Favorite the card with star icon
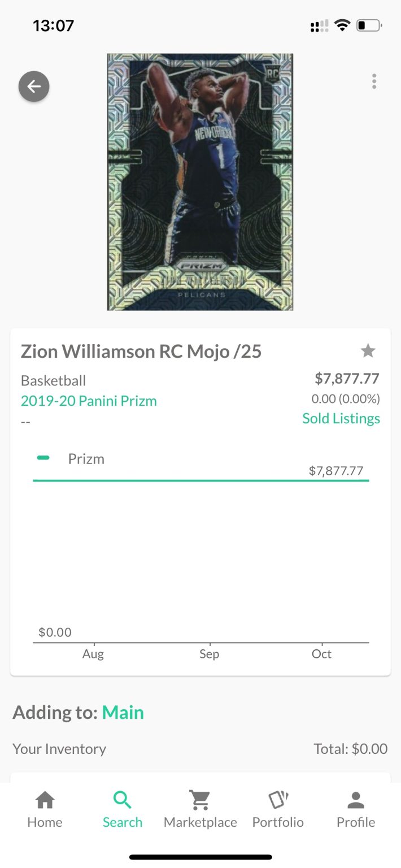Screen dimensions: 401x868 pyautogui.click(x=368, y=351)
